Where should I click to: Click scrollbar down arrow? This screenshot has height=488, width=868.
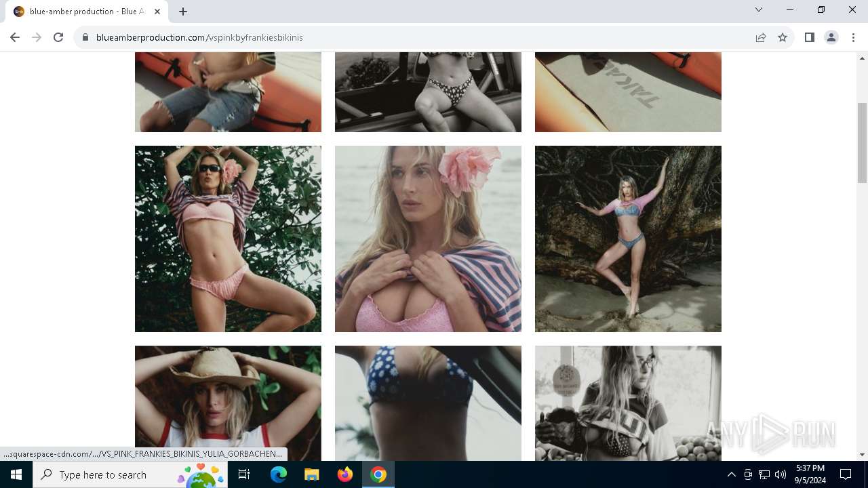click(862, 455)
